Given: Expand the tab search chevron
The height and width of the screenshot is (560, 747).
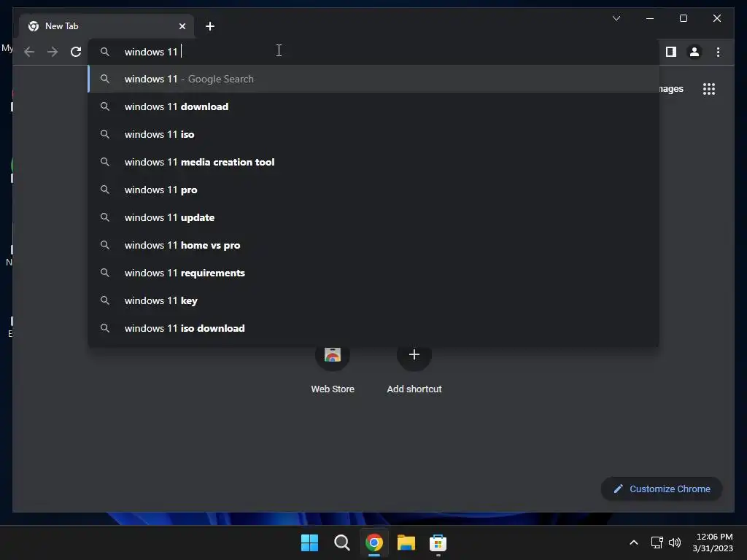Looking at the screenshot, I should (x=616, y=18).
